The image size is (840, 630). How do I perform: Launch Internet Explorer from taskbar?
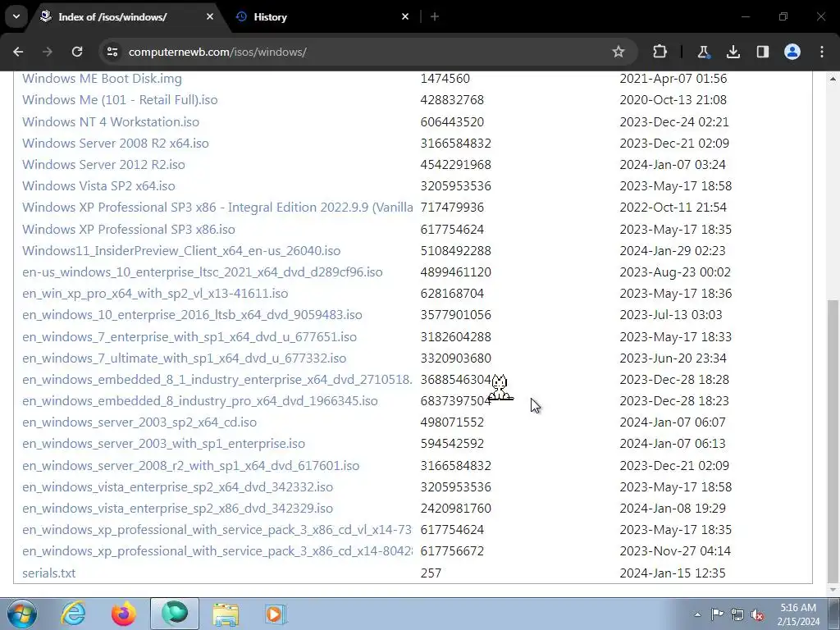(x=73, y=614)
